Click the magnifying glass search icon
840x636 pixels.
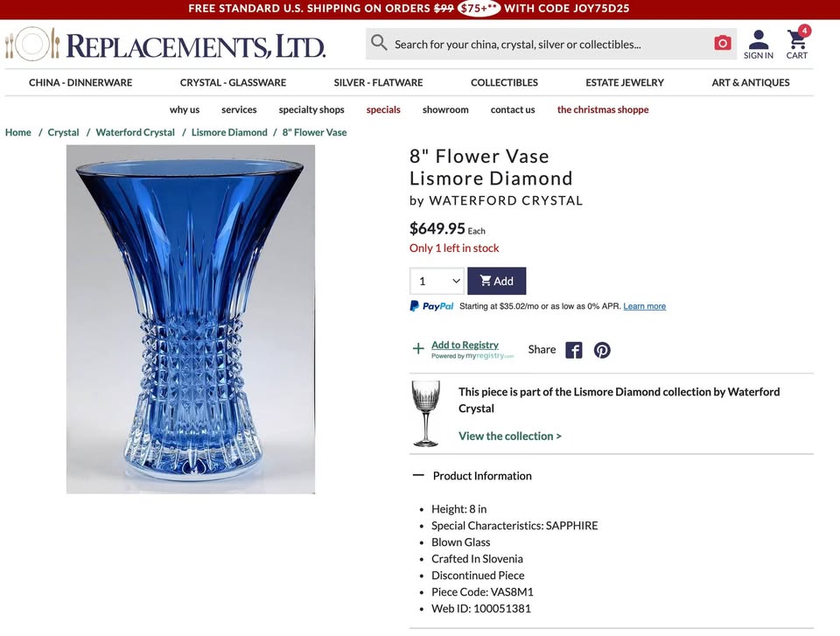[379, 43]
